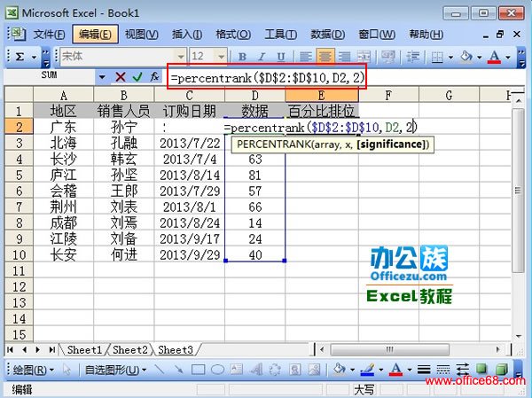Viewport: 532px width, 398px height.
Task: Click the Select Objects arrow pointer icon
Action: pos(66,370)
